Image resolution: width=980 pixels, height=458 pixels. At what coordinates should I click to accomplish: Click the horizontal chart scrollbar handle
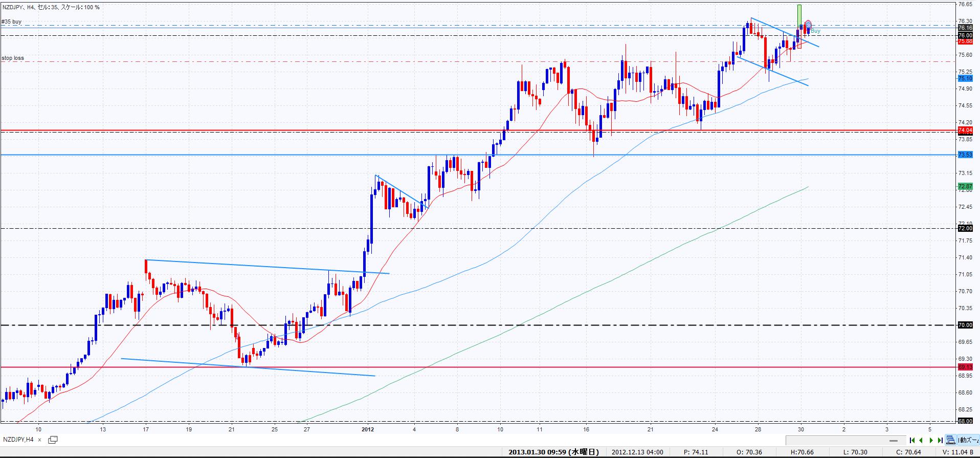click(x=894, y=441)
